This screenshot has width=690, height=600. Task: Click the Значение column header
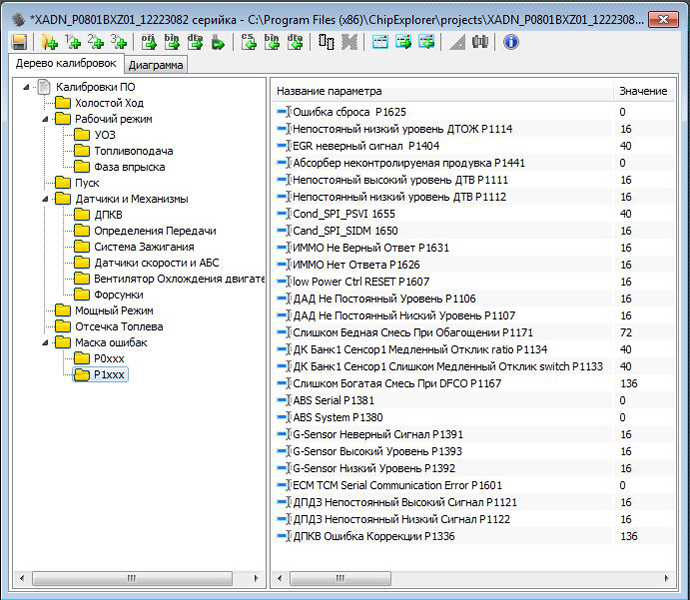click(642, 91)
